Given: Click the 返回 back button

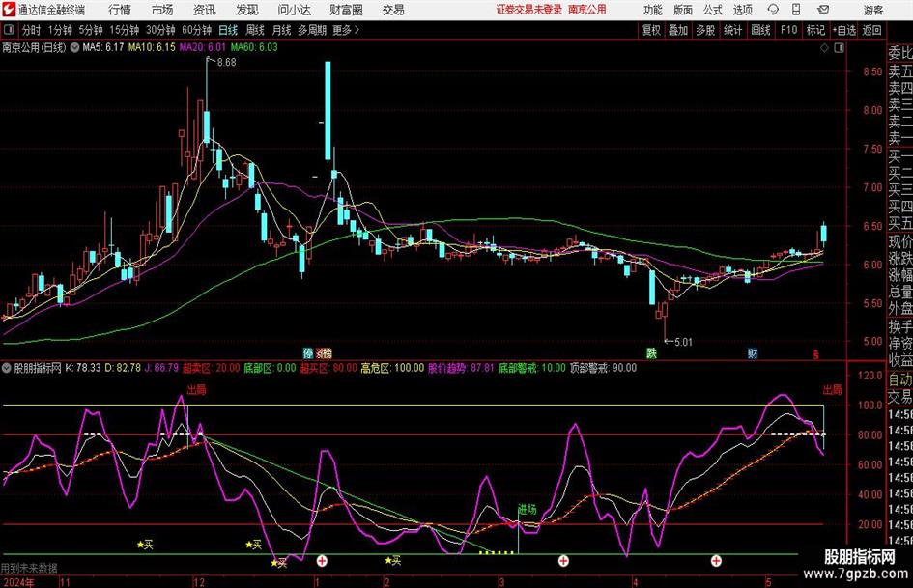Looking at the screenshot, I should (871, 30).
